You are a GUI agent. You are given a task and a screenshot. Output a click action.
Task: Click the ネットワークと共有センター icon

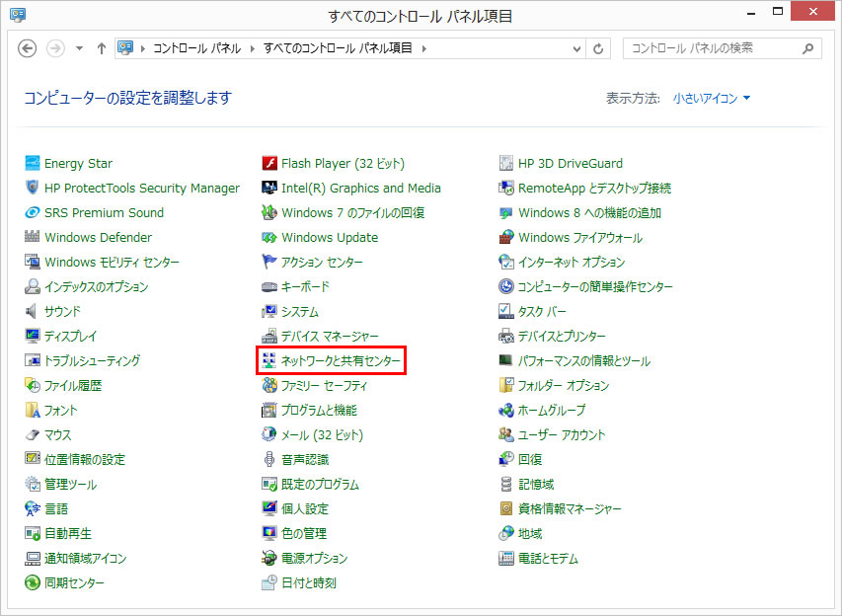tap(269, 360)
